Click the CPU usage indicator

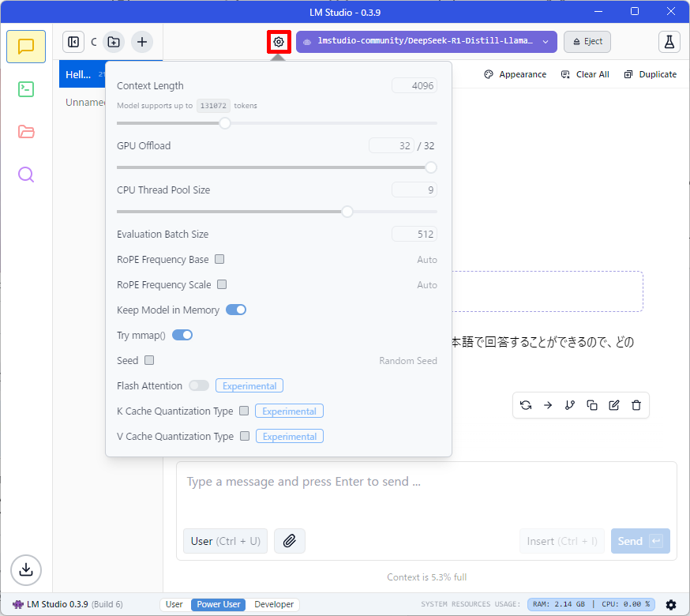tap(625, 604)
